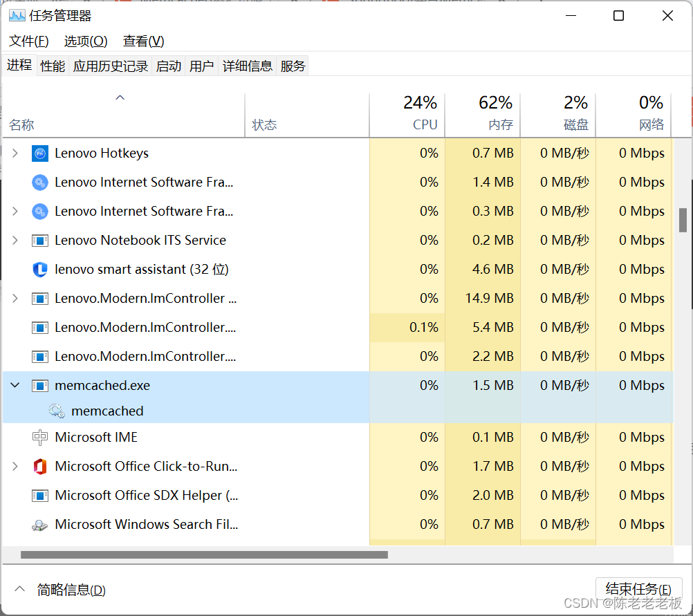The width and height of the screenshot is (693, 616).
Task: Click the memcached service gear icon
Action: tap(57, 410)
